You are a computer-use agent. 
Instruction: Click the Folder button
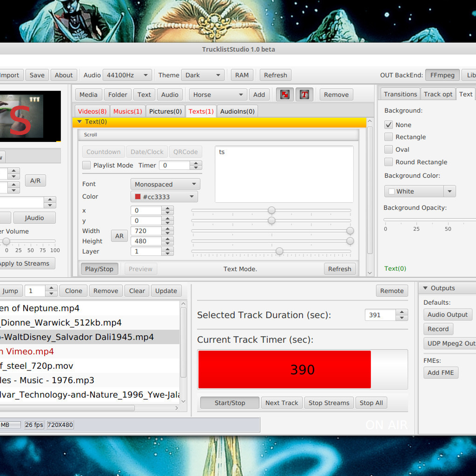[118, 95]
